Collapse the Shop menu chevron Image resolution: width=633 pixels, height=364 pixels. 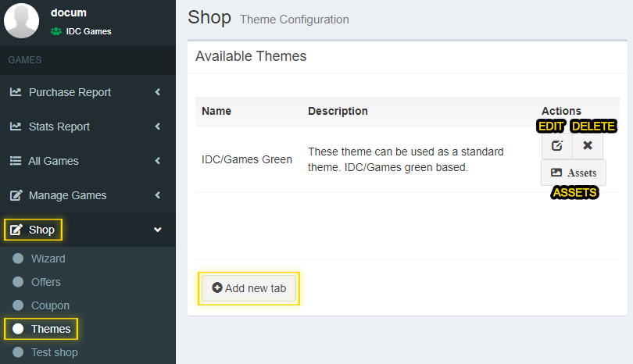tap(157, 230)
